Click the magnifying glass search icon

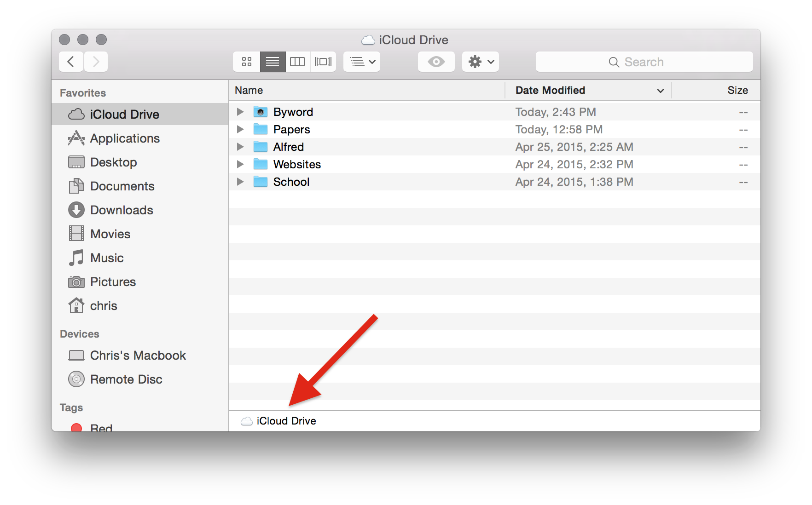pyautogui.click(x=614, y=62)
